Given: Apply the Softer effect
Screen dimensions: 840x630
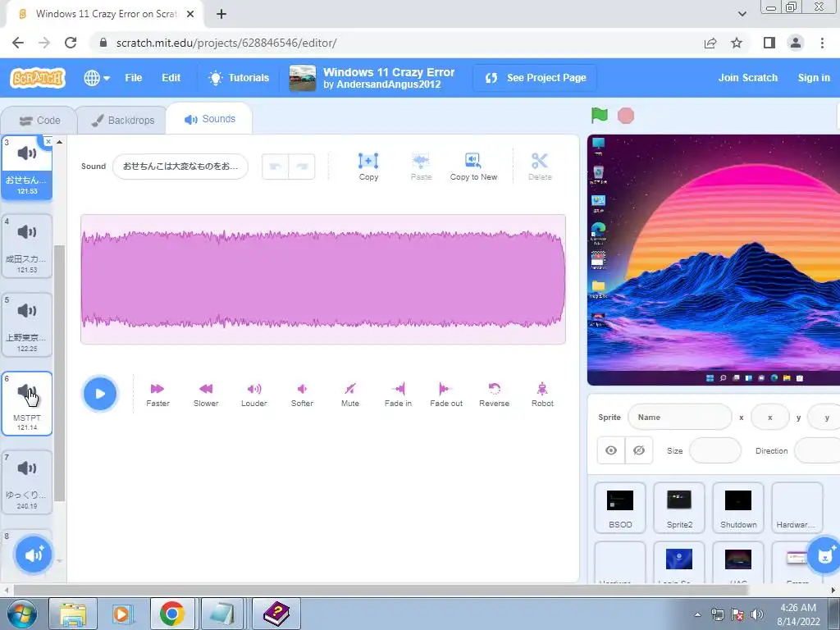Looking at the screenshot, I should 302,395.
